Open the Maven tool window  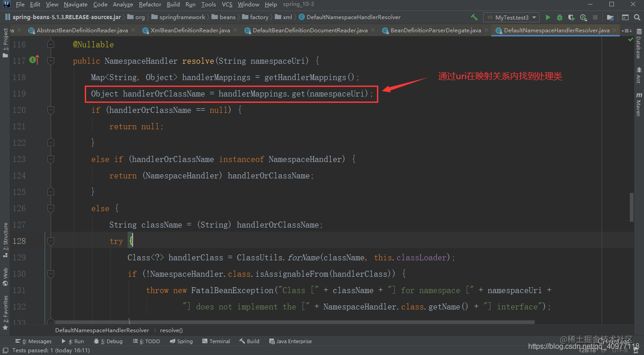[x=638, y=104]
